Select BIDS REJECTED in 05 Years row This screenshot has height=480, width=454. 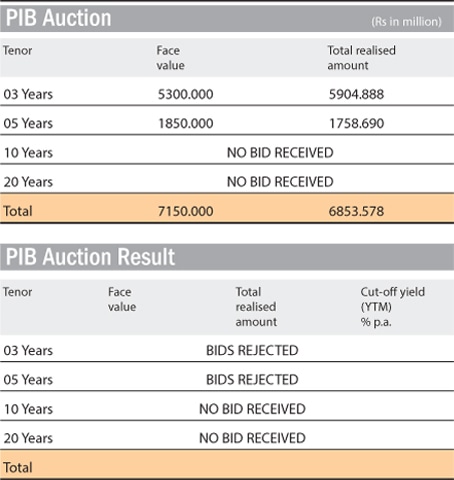coord(252,380)
